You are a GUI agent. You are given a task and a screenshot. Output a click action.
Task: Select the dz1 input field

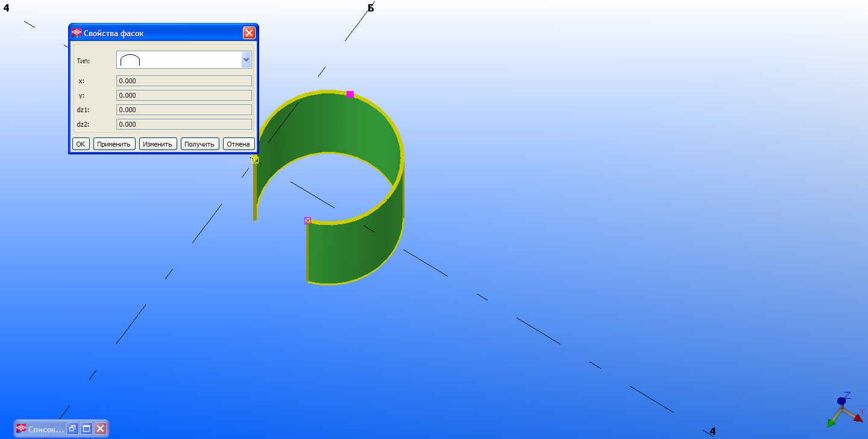coord(183,110)
